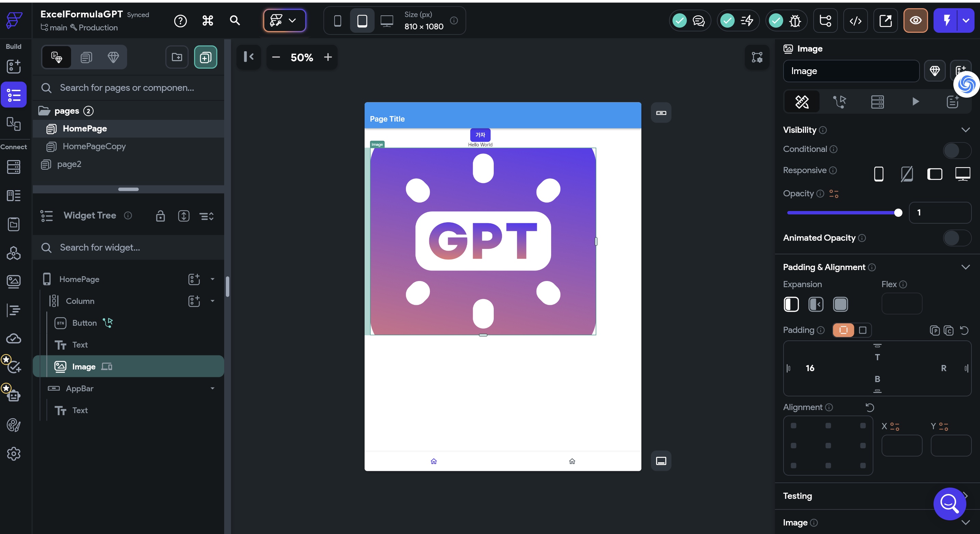Image resolution: width=980 pixels, height=534 pixels.
Task: Click the Image name input field
Action: click(851, 71)
